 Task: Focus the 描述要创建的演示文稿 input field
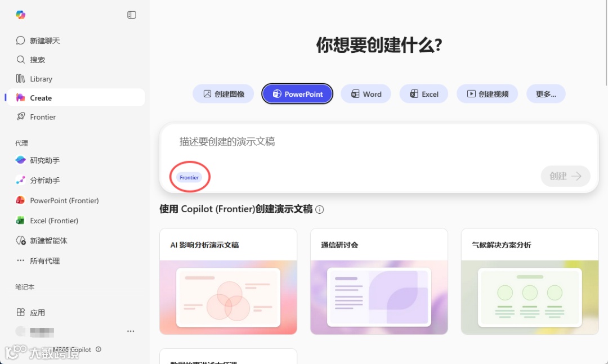pyautogui.click(x=379, y=142)
